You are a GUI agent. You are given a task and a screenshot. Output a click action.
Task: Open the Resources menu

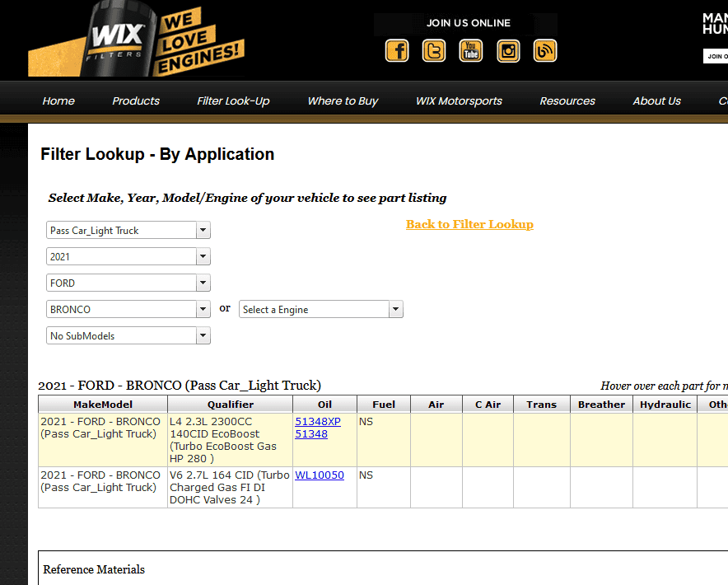coord(567,101)
